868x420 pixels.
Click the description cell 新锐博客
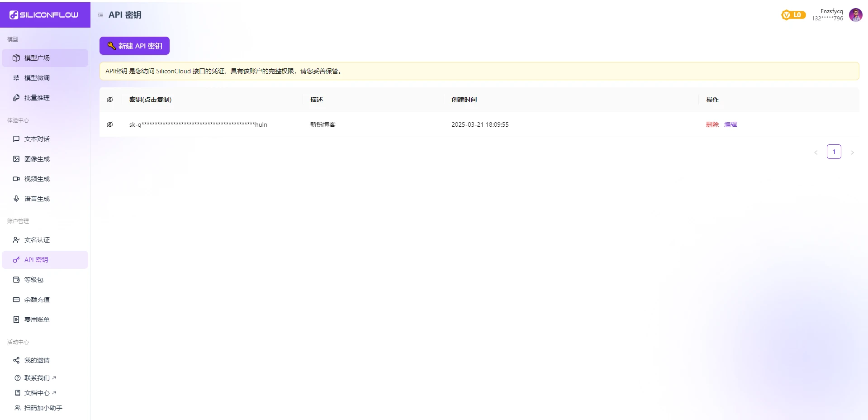[323, 124]
